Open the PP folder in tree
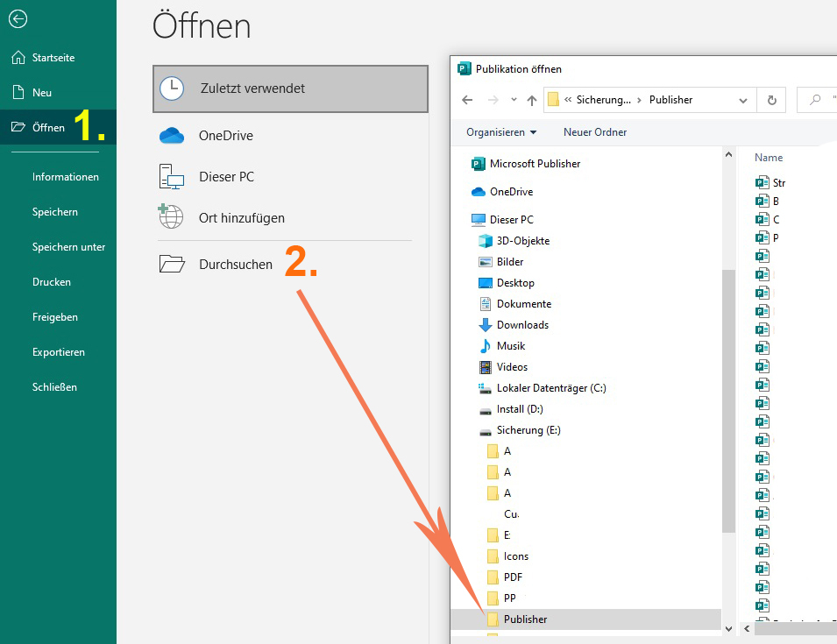 pos(501,598)
